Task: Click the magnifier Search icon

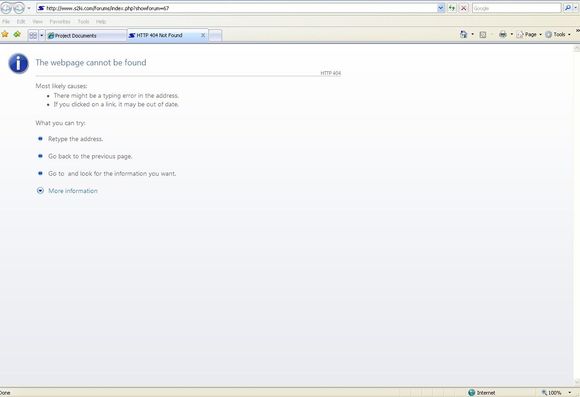Action: (568, 8)
